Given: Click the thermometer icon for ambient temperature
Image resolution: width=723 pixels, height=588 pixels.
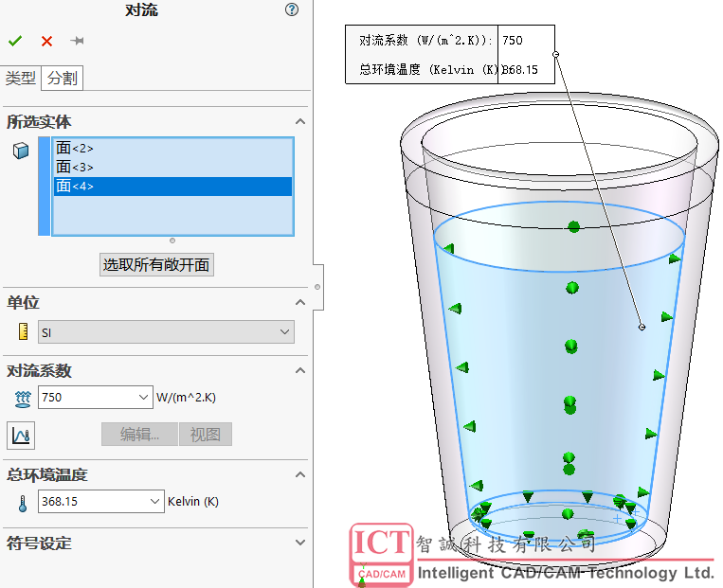Looking at the screenshot, I should [x=23, y=503].
